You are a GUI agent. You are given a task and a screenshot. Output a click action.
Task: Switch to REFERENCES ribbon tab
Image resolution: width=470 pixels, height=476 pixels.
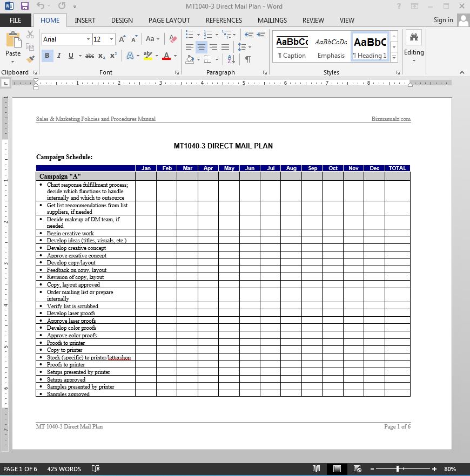pos(224,21)
